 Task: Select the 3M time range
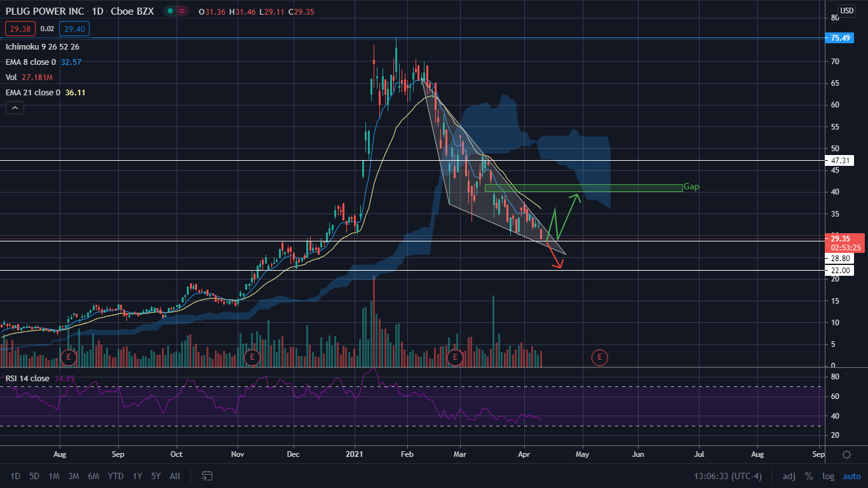tap(74, 476)
